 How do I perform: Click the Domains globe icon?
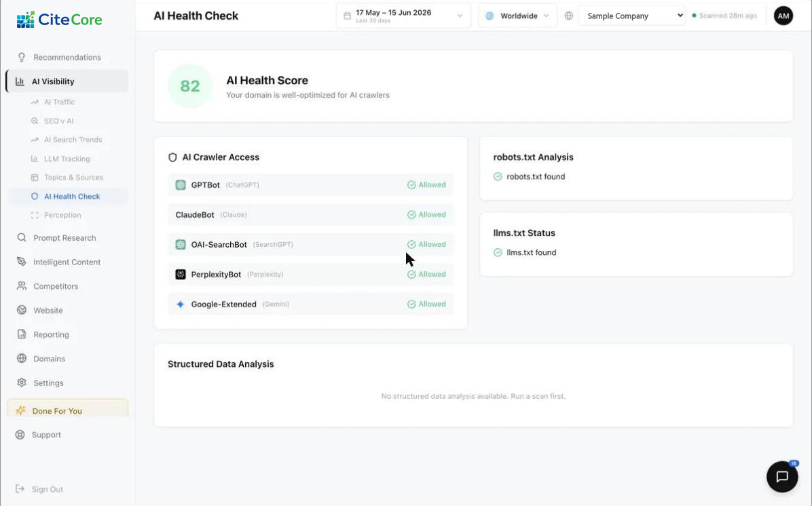tap(21, 358)
